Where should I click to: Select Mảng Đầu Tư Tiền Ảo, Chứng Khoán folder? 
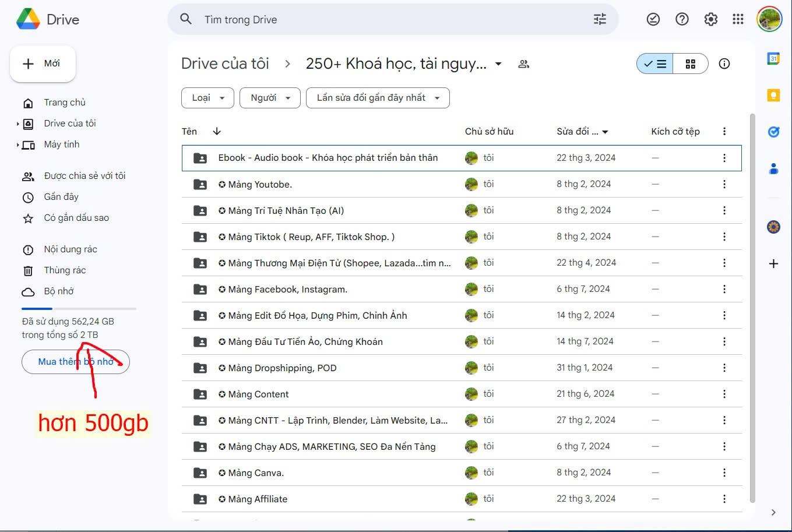(462, 341)
